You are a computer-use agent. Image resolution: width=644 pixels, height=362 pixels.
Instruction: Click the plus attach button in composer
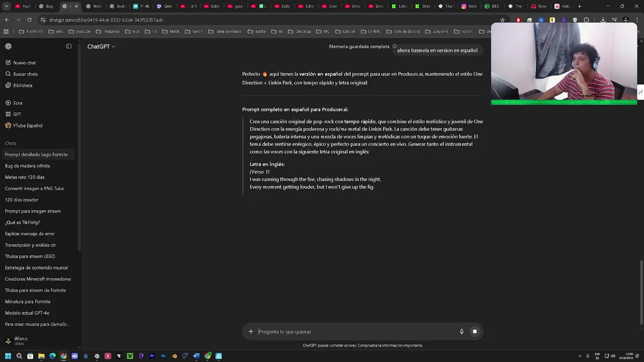point(251,331)
